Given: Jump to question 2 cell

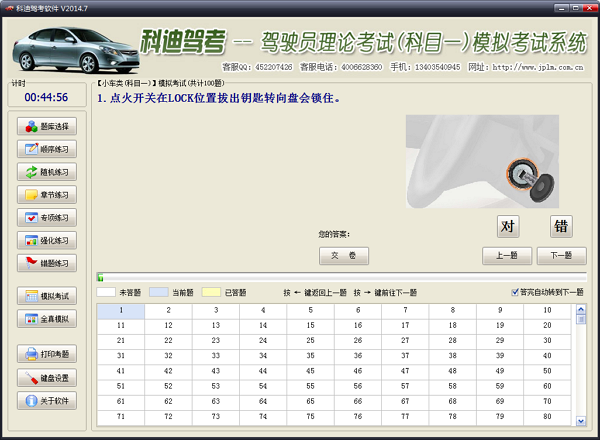Looking at the screenshot, I should [168, 311].
